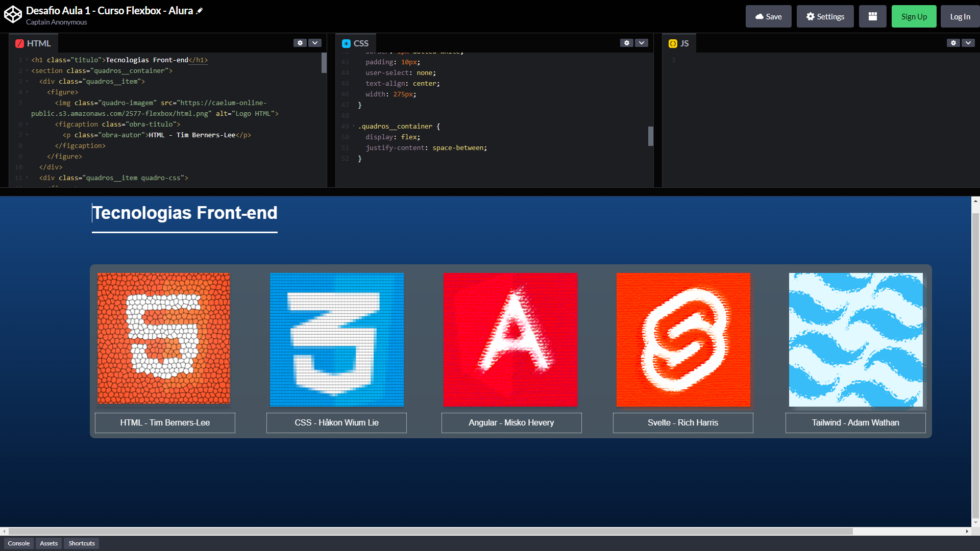Click HTML line div quadros__item quadro-css

pyautogui.click(x=114, y=178)
